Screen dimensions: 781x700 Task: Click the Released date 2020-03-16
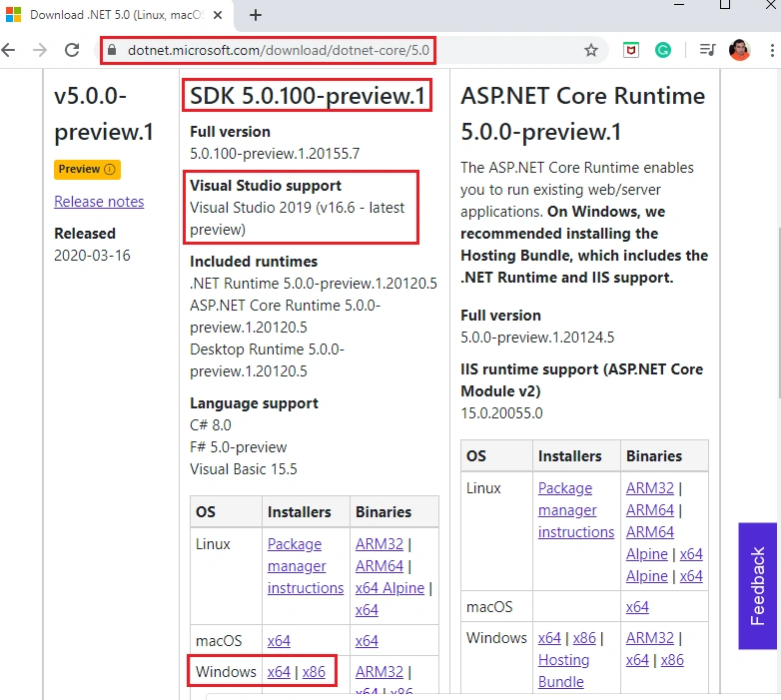click(92, 256)
